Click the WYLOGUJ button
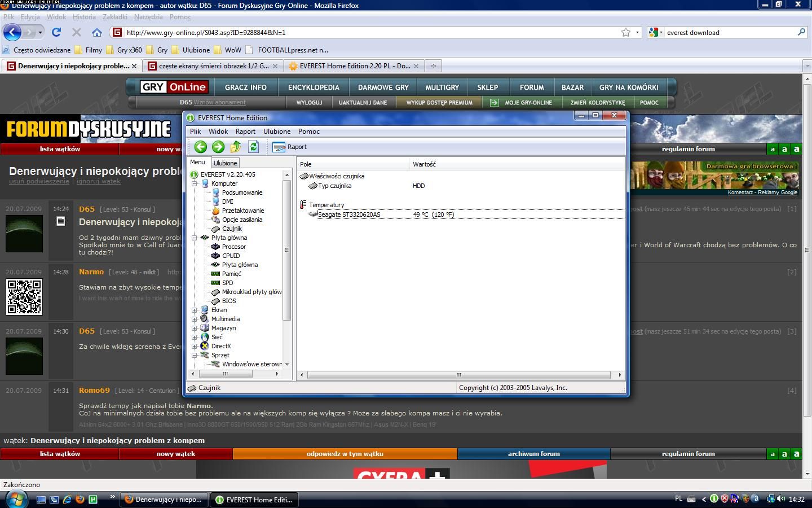Screen dimensions: 812x508 point(309,103)
